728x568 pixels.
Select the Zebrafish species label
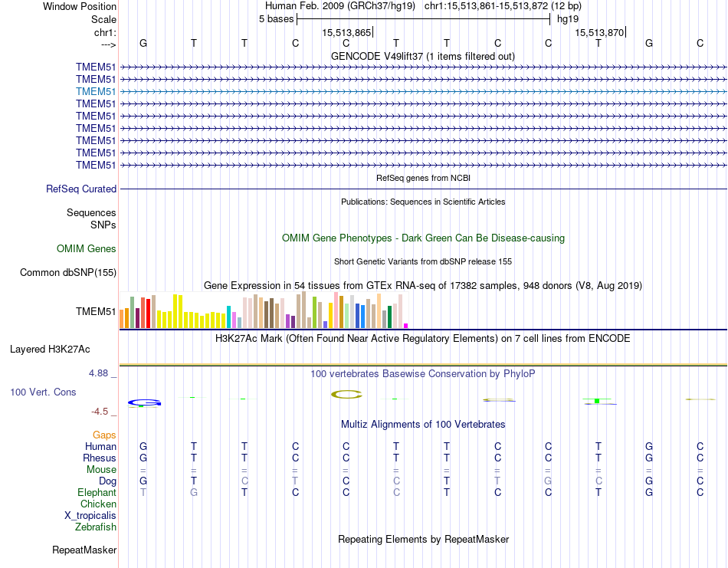(96, 527)
